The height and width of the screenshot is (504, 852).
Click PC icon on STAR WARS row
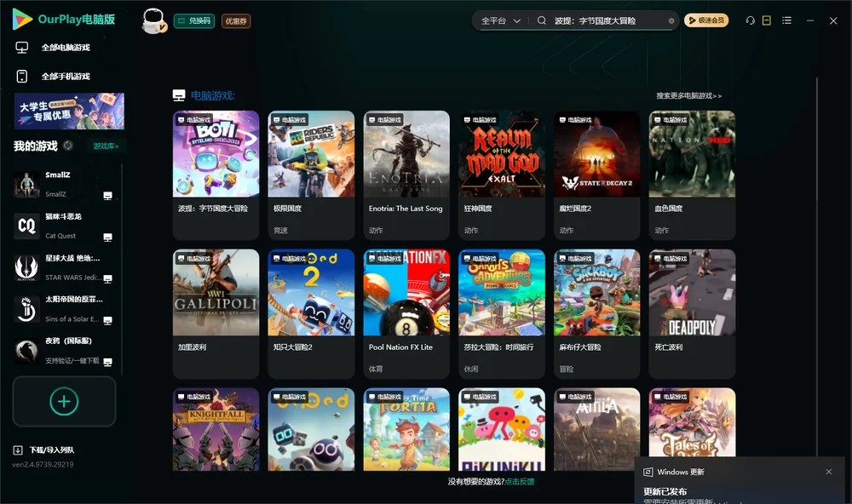click(107, 278)
